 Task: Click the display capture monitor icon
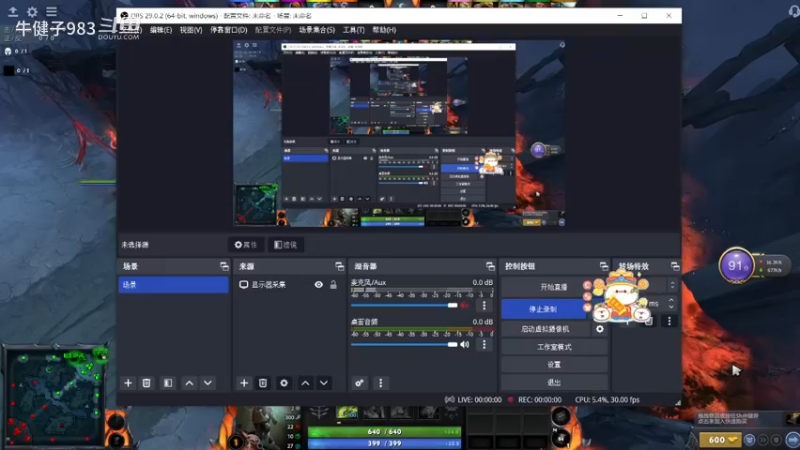coord(244,285)
